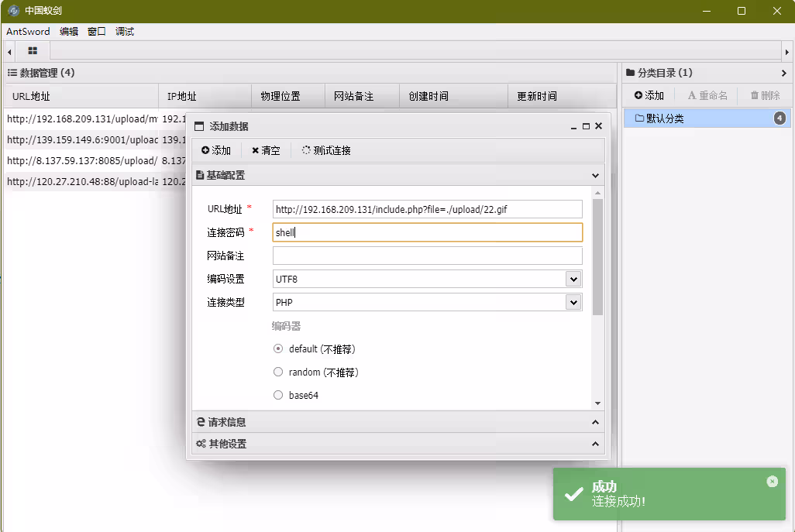795x532 pixels.
Task: Open the 编码设置 UTF8 dropdown
Action: [573, 279]
